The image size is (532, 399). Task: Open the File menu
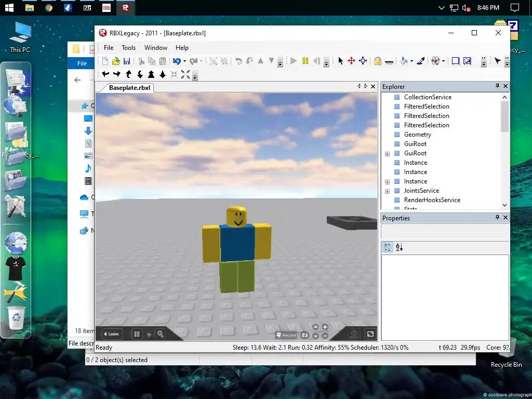point(109,48)
